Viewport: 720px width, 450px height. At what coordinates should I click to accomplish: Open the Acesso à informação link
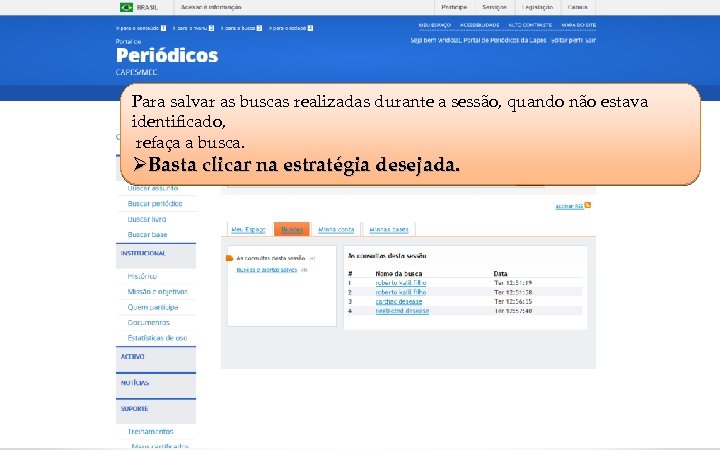coord(211,7)
